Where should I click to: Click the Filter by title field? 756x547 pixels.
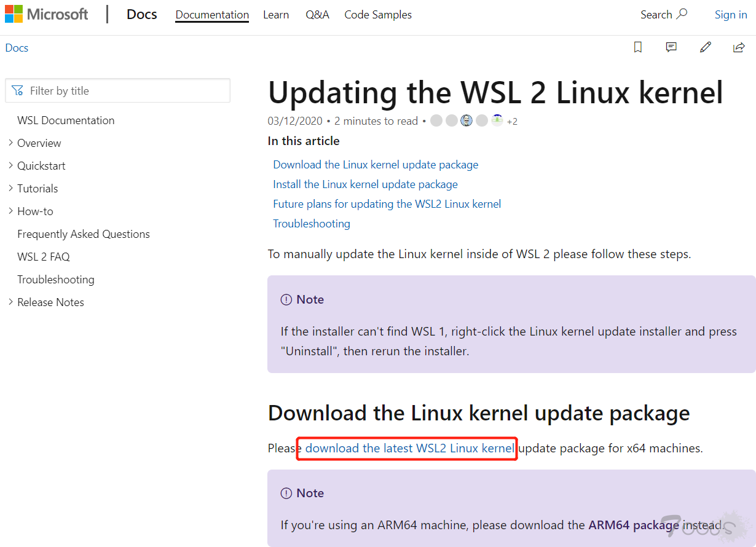click(x=117, y=90)
